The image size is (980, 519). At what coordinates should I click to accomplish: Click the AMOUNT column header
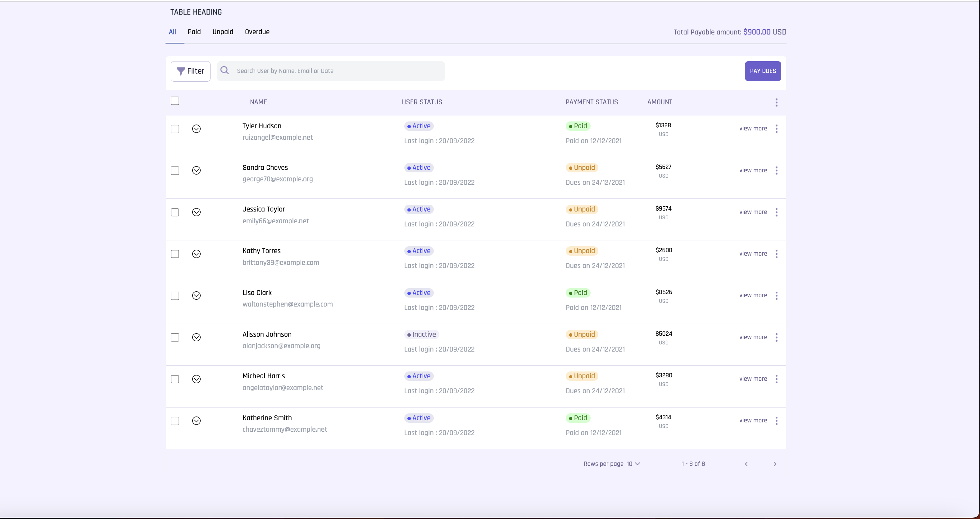click(x=660, y=102)
